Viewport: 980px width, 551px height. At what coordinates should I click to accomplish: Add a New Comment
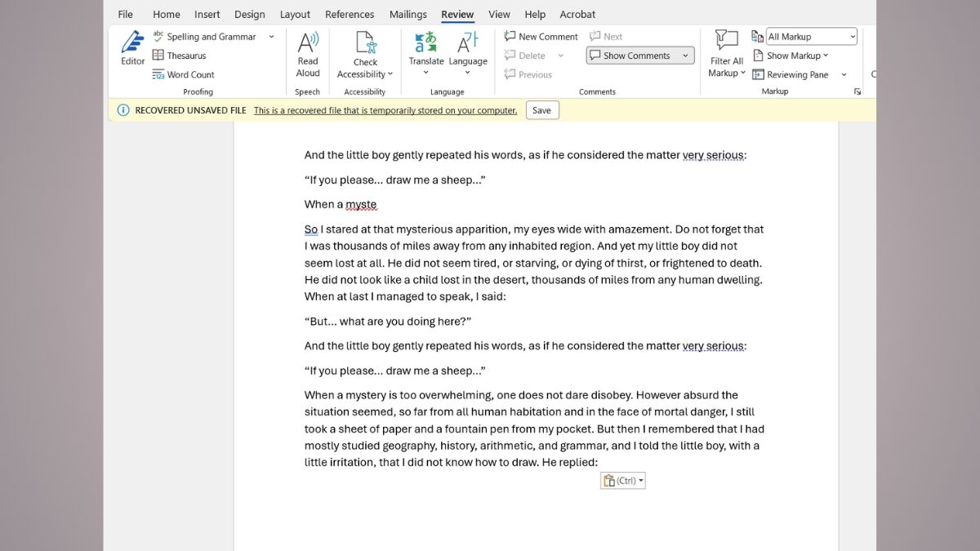click(x=541, y=37)
